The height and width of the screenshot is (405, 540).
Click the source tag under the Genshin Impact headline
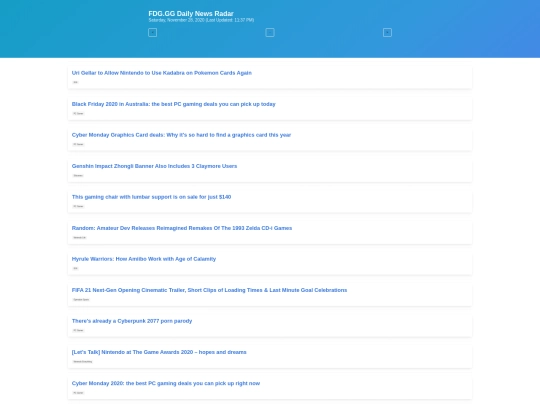78,175
